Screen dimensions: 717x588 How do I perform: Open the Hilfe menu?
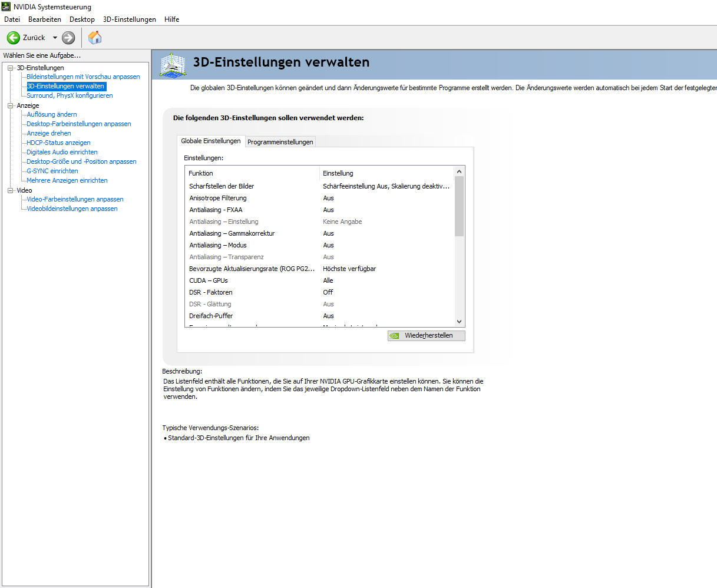click(x=172, y=19)
